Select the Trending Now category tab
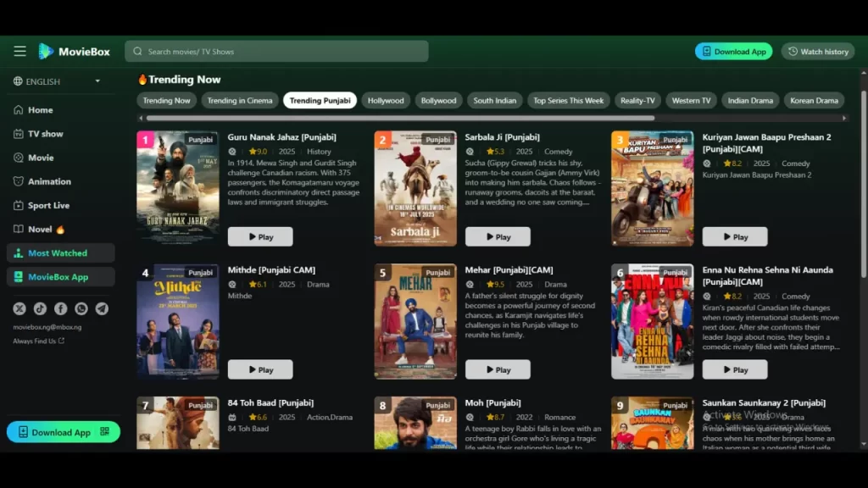 coord(166,100)
